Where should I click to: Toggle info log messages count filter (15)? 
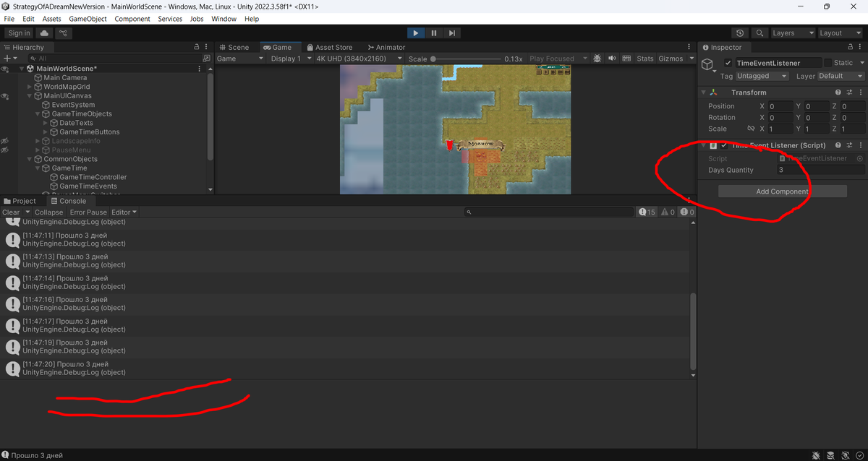647,212
